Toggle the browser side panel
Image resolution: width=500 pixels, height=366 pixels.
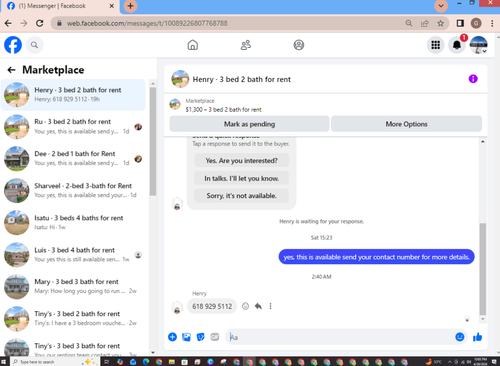tap(460, 23)
